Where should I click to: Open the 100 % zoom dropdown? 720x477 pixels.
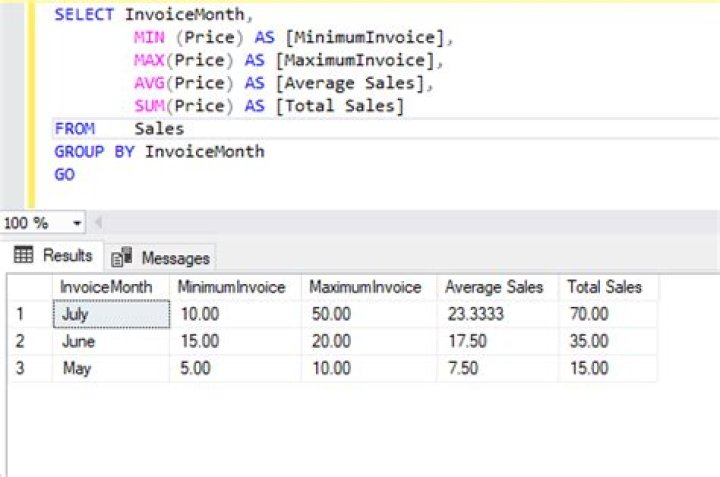click(x=77, y=224)
